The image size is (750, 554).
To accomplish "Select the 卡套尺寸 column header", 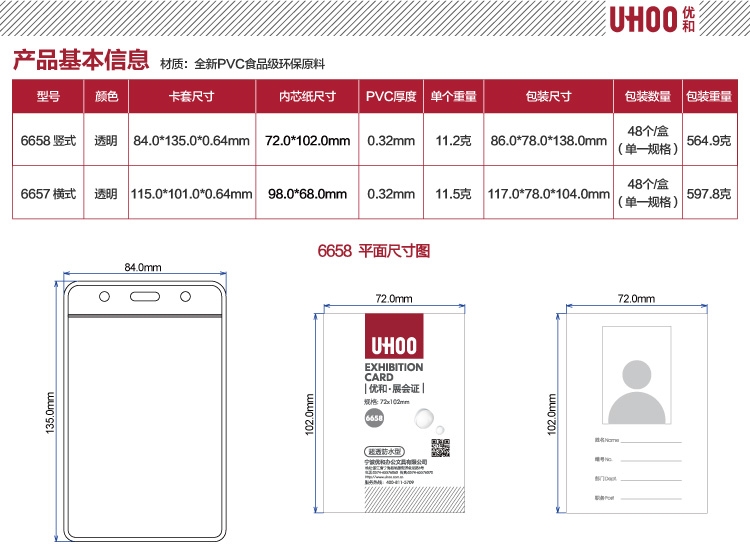I will 192,97.
